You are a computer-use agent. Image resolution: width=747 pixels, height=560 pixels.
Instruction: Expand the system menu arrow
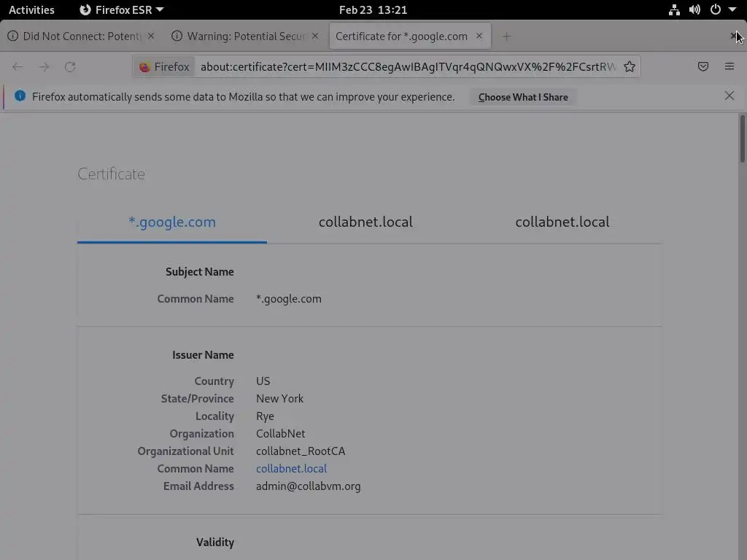tap(732, 9)
